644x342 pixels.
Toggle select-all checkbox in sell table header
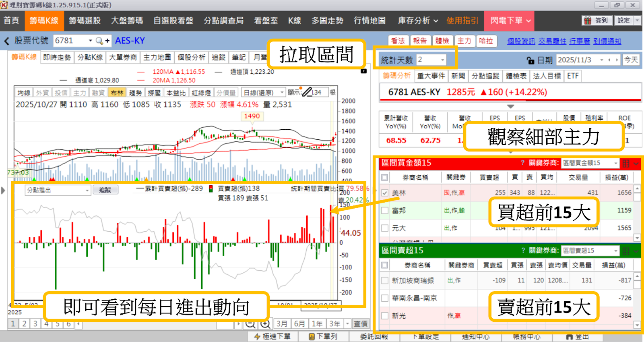coord(385,265)
